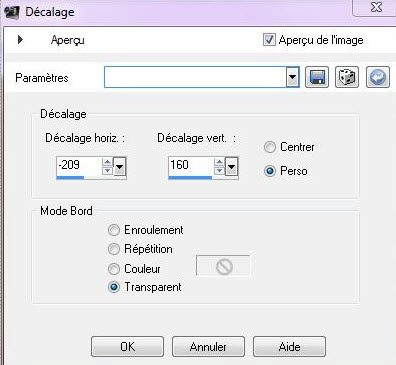This screenshot has width=396, height=365.
Task: Choose Couleur edge mode
Action: [114, 269]
